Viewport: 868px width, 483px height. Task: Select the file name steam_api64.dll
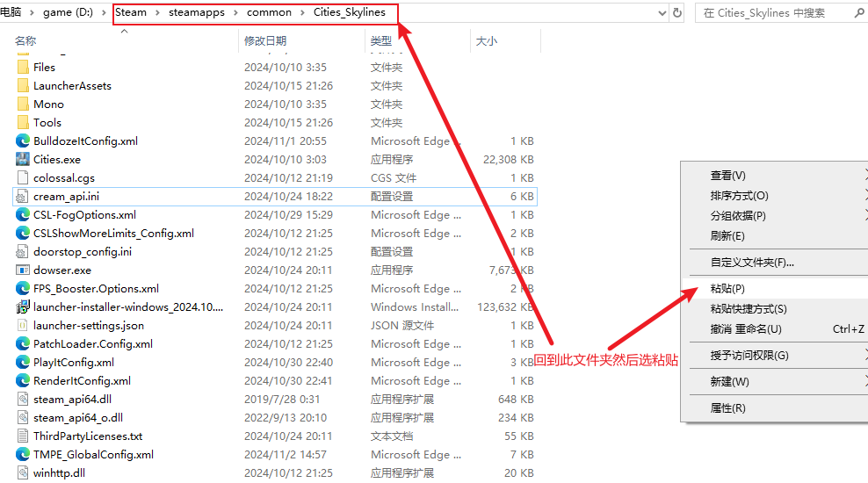pos(73,400)
